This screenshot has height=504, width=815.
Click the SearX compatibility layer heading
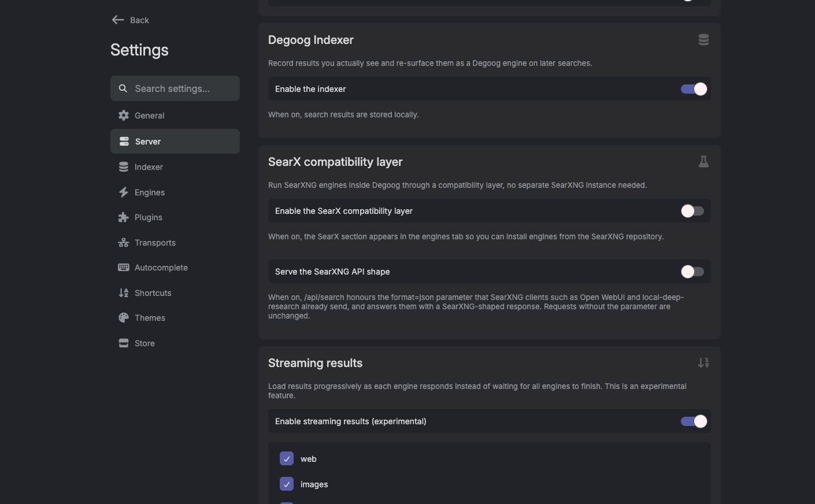tap(335, 162)
